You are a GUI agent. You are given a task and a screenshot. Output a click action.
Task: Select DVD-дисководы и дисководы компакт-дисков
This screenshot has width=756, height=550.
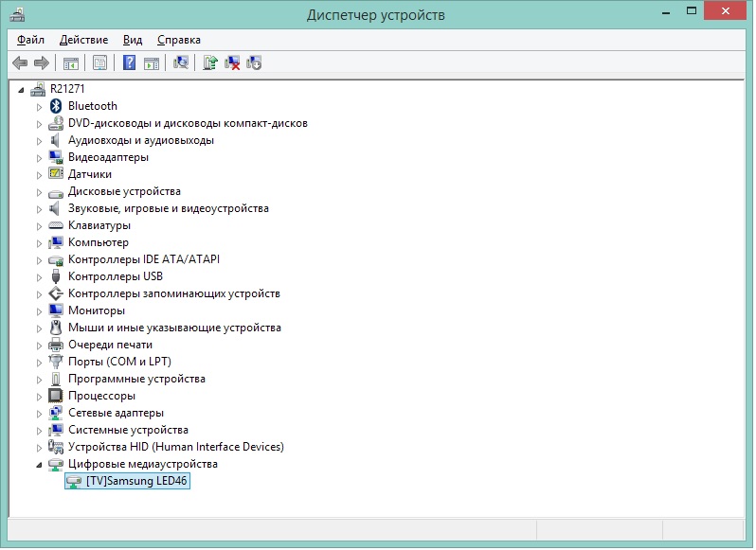[x=188, y=123]
